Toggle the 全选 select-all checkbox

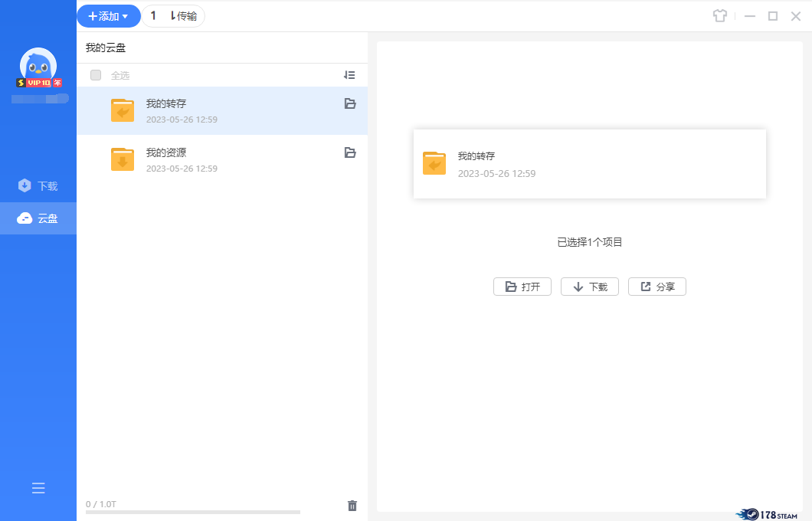click(x=96, y=75)
